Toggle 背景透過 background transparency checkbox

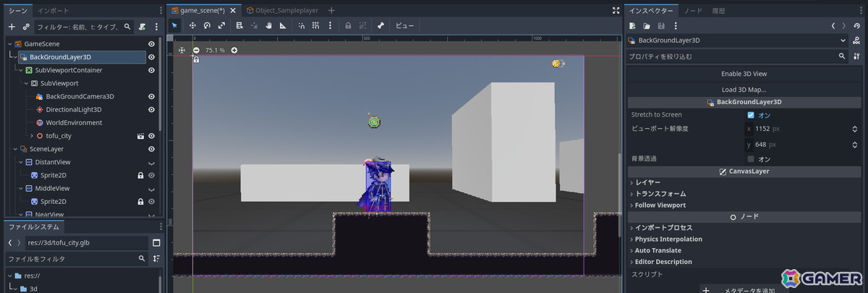(751, 158)
